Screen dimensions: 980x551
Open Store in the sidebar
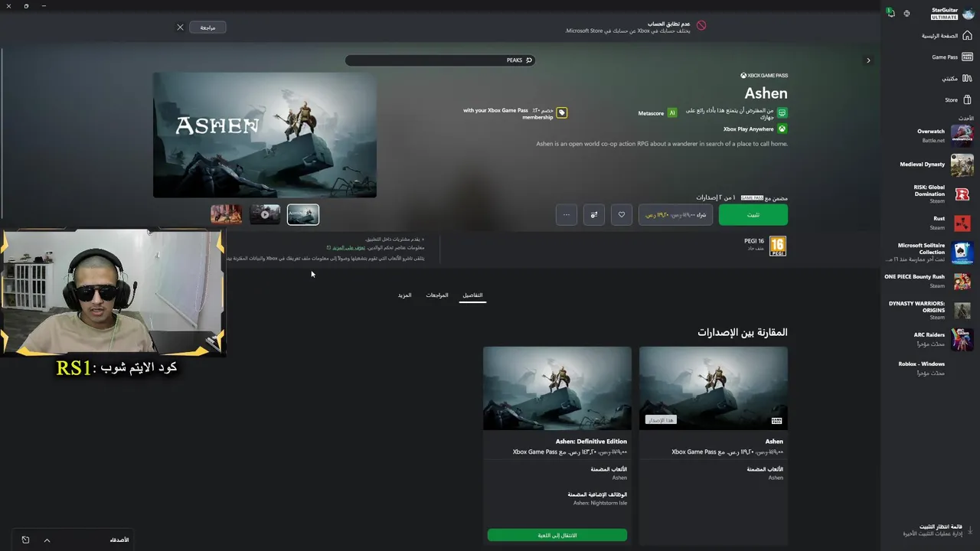tap(959, 99)
